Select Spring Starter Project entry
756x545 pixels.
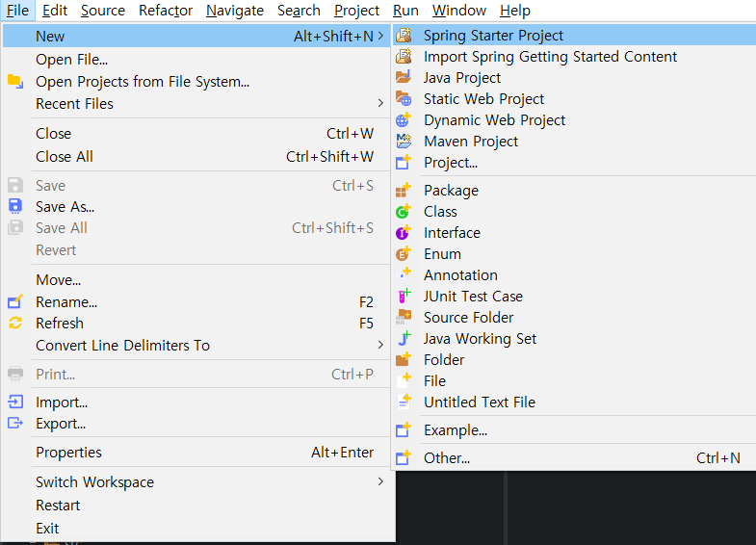coord(574,36)
